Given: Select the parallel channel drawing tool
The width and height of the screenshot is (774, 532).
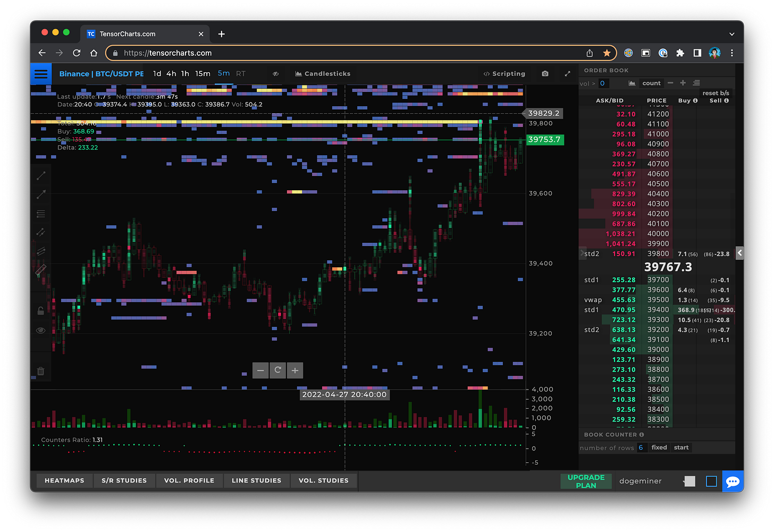Looking at the screenshot, I should pos(41,251).
